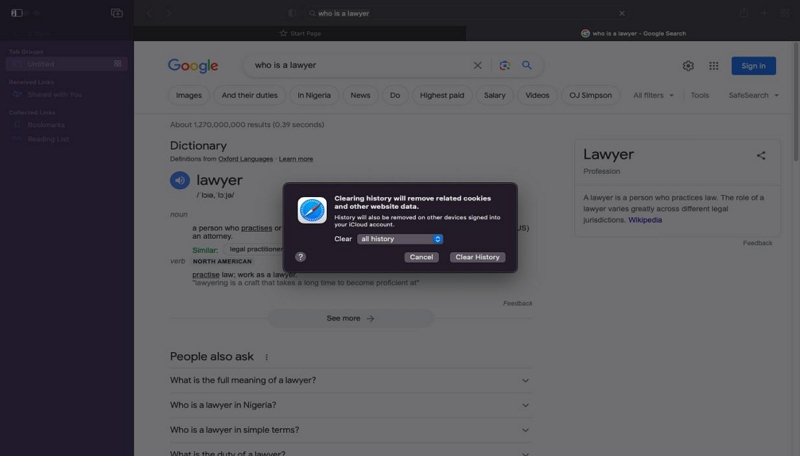Click the Learn more link
Screen dimensions: 800x456
coord(296,159)
